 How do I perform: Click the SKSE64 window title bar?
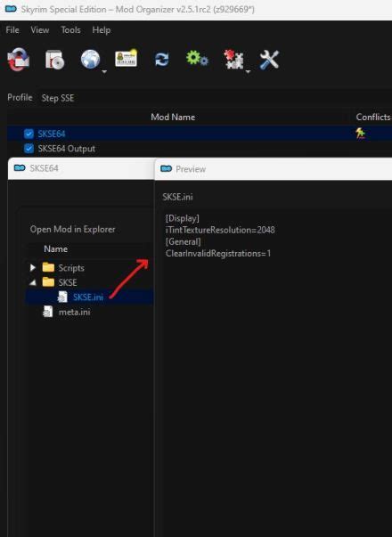tap(81, 168)
